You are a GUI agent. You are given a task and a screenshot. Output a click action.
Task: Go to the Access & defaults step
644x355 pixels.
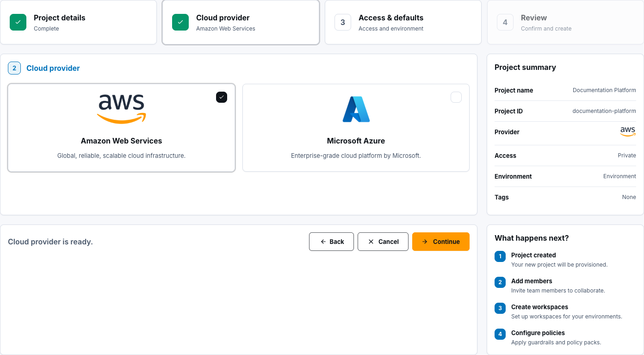tap(403, 22)
